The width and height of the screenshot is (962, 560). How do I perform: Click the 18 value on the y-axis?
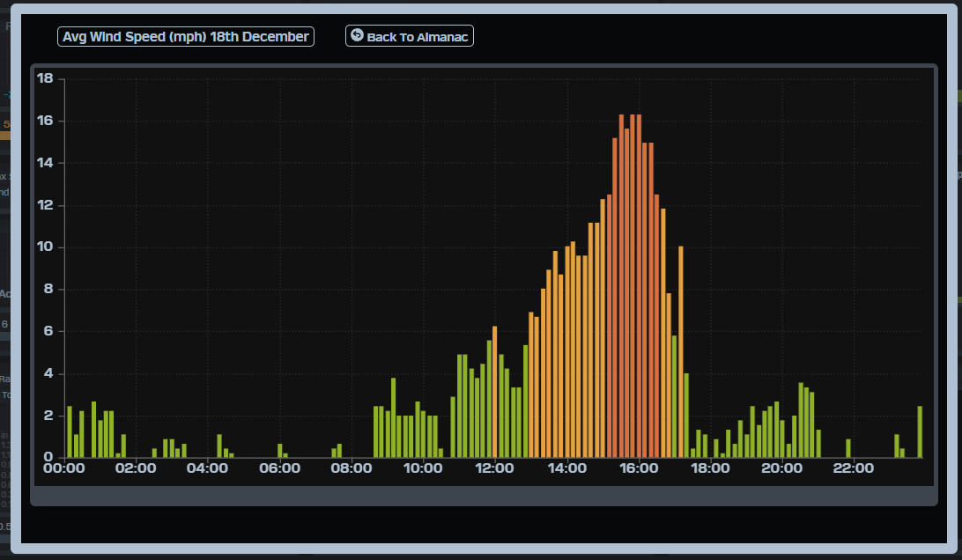tap(46, 79)
